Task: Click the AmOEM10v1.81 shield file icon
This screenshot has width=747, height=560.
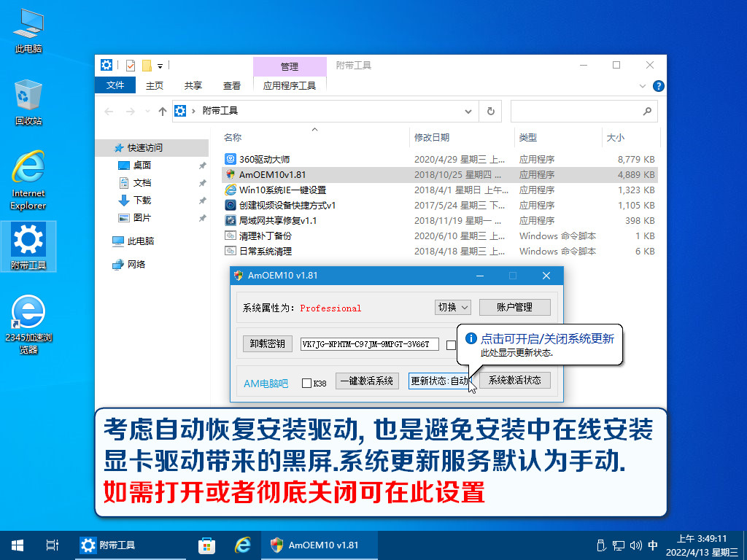Action: coord(231,174)
